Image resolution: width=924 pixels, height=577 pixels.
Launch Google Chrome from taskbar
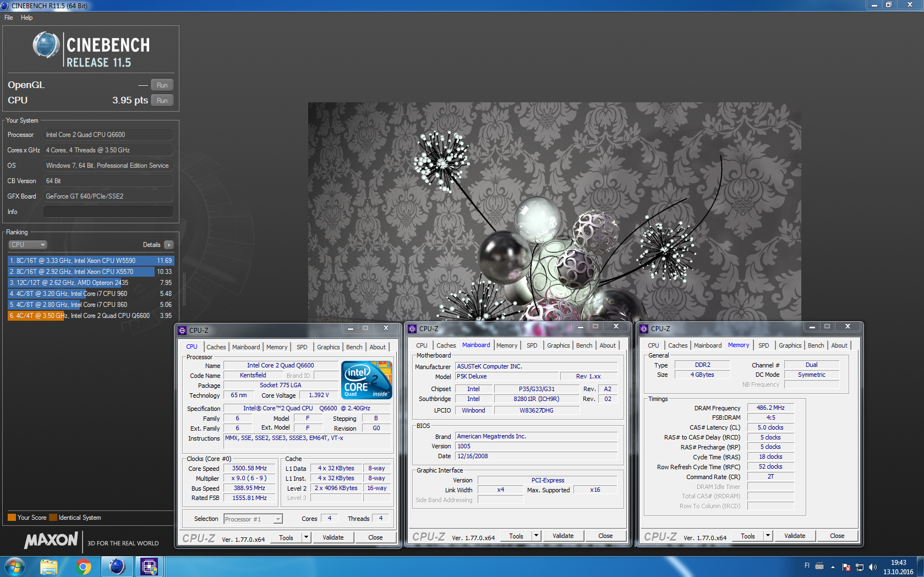[x=83, y=567]
